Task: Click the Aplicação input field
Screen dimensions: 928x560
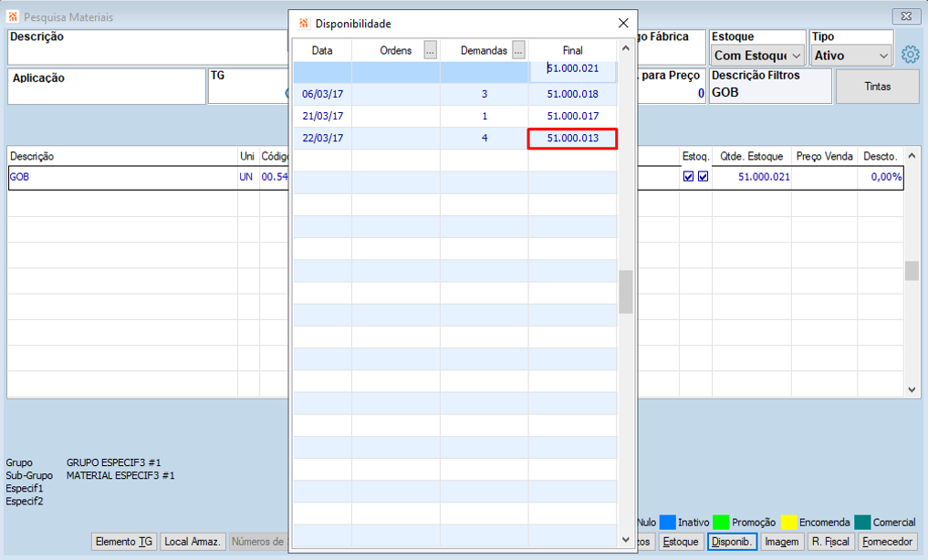Action: point(107,87)
